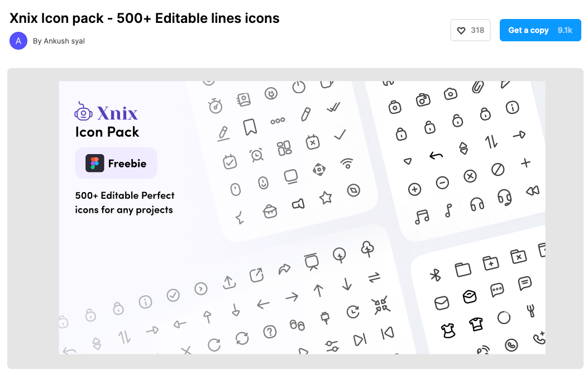Click the chat bubble with dots icon
Screen dimensions: 588x374
[x=497, y=290]
